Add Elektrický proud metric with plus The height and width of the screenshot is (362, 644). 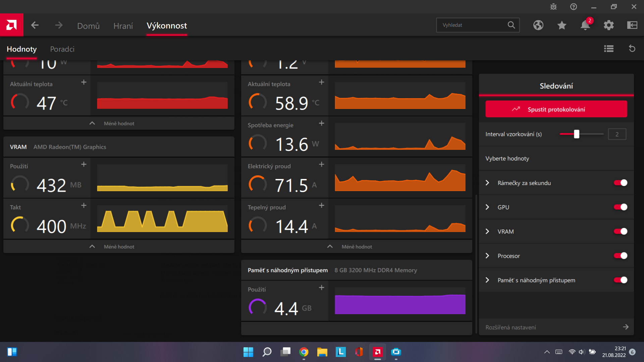coord(321,164)
